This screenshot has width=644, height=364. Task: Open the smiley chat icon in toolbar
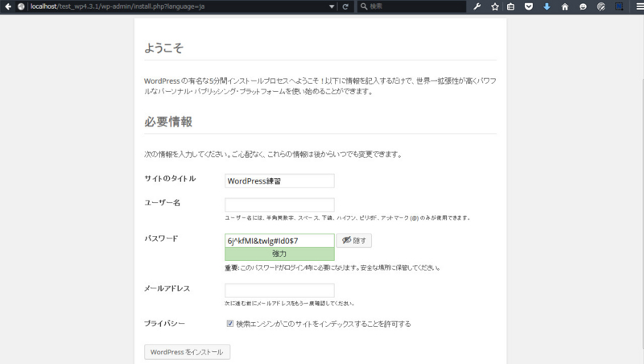[583, 6]
